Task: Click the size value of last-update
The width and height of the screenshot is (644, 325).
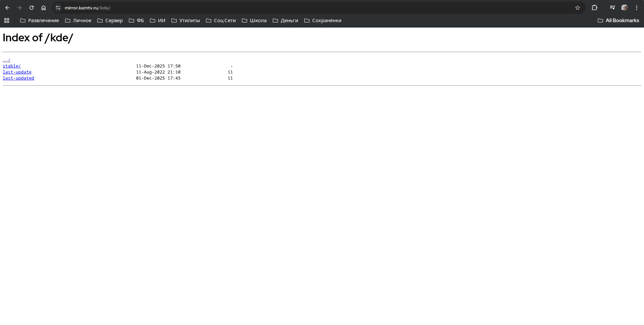Action: tap(230, 72)
